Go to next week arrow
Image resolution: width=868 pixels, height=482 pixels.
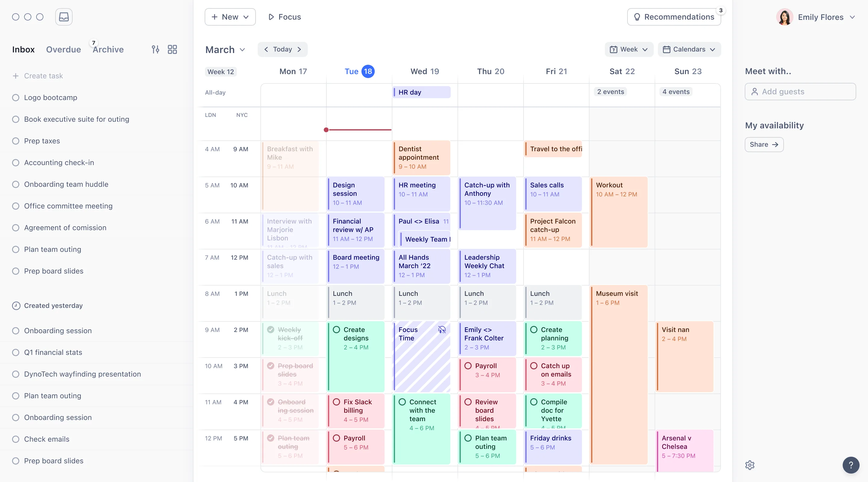[x=299, y=49]
